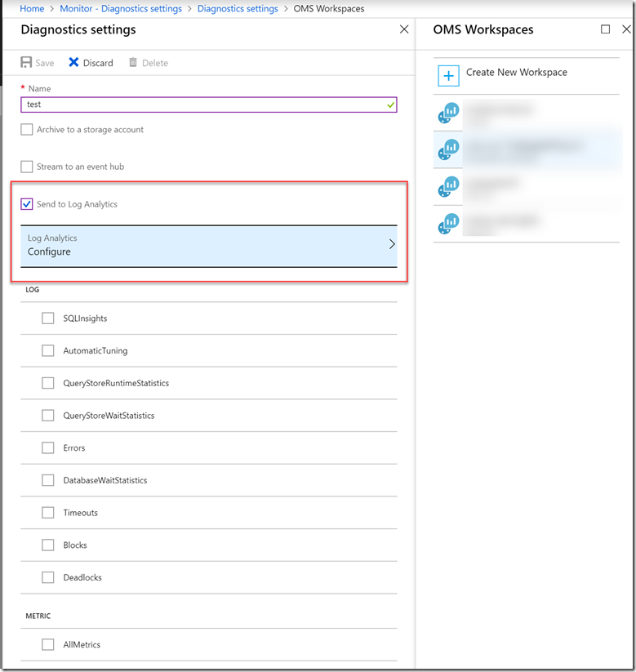This screenshot has height=672, width=636.
Task: Select the highlighted second workspace icon
Action: (448, 149)
